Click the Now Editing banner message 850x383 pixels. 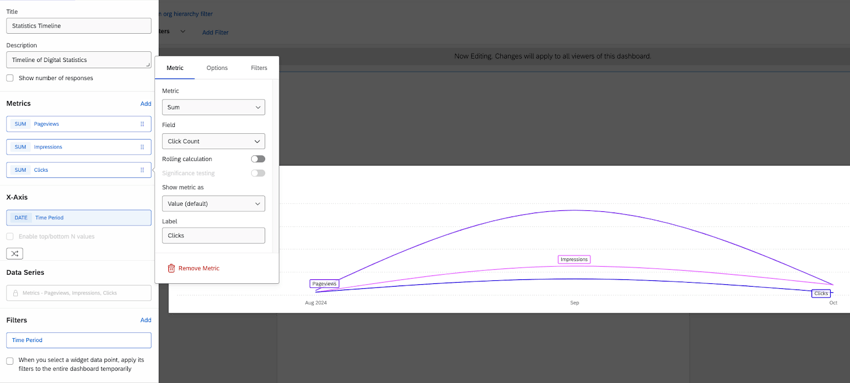[x=552, y=56]
